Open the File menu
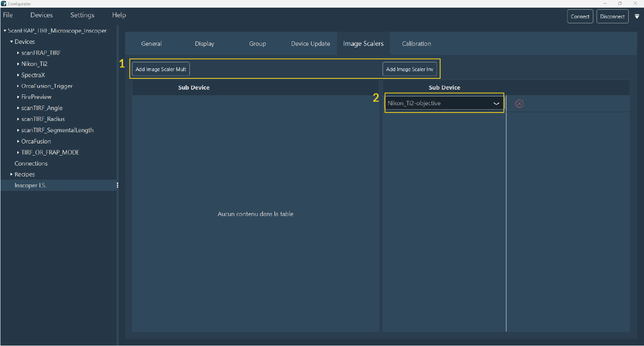This screenshot has height=346, width=644. (8, 15)
